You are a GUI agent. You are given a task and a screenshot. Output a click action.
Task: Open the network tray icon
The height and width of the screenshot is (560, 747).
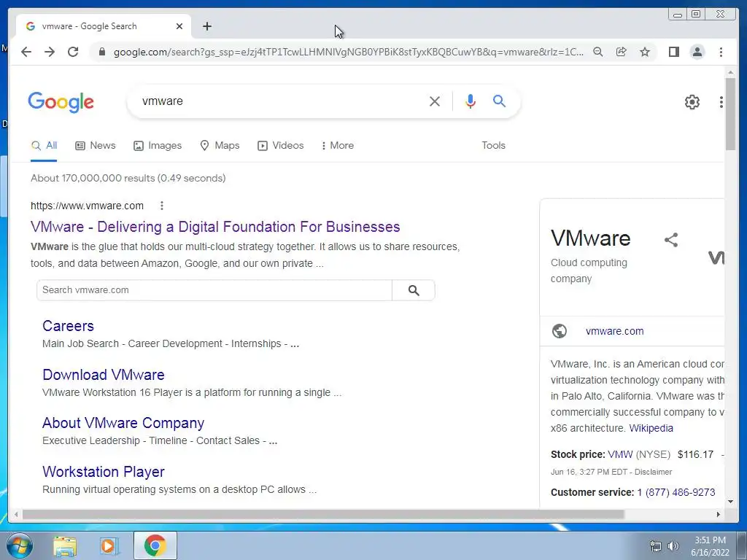[x=656, y=546]
